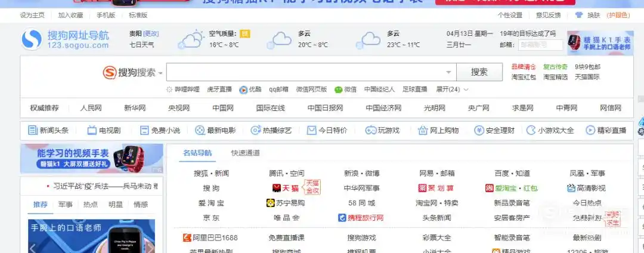Expand the 搜狗搜索 engine dropdown arrow

tap(160, 73)
